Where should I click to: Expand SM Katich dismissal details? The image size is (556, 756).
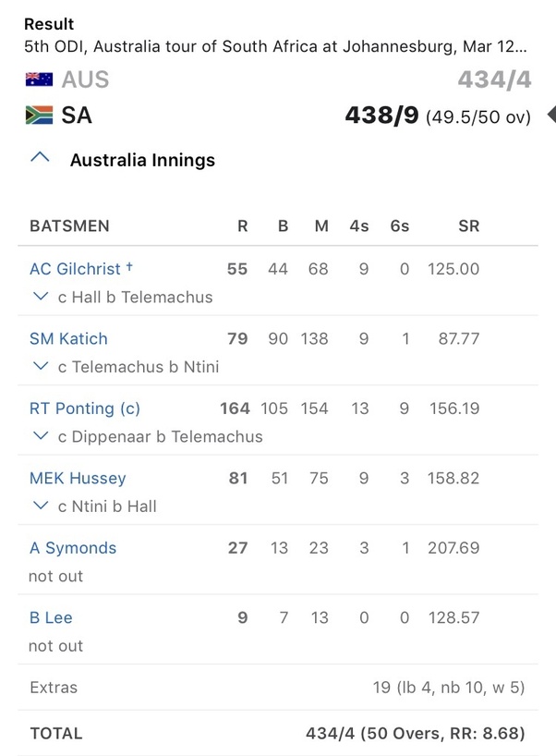click(40, 367)
